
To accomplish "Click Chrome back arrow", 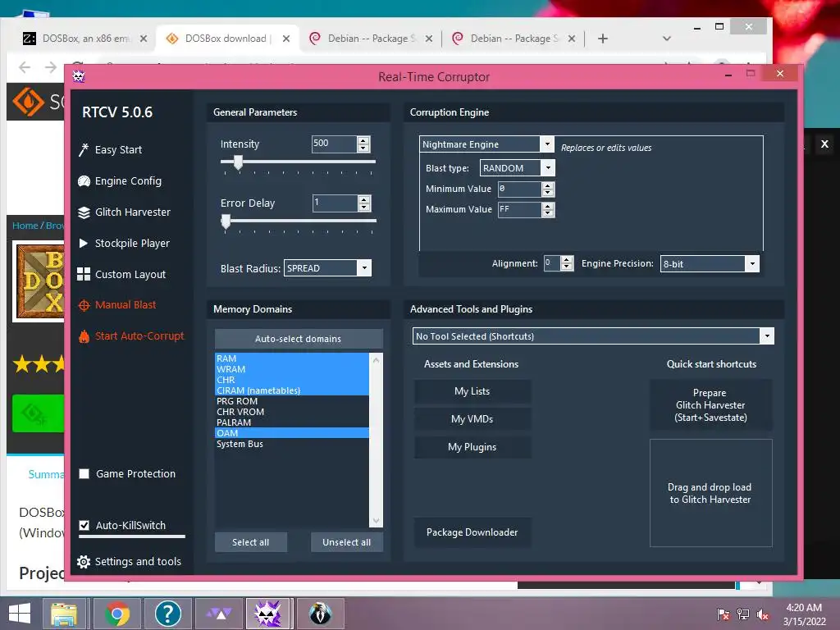I will [25, 67].
